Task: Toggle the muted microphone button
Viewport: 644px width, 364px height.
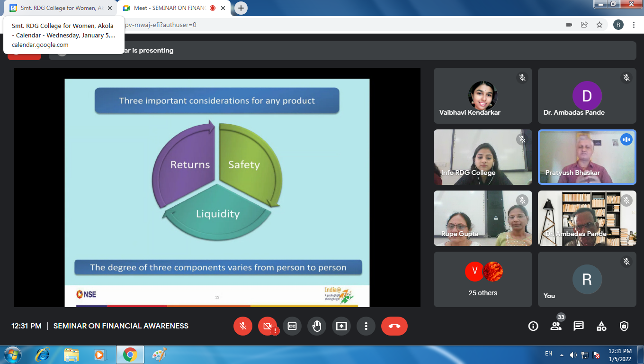Action: 243,326
